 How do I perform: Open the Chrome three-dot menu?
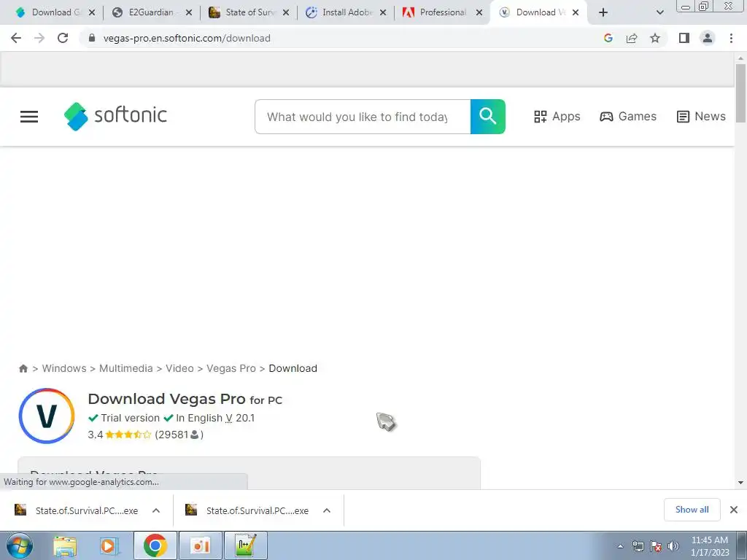(731, 38)
